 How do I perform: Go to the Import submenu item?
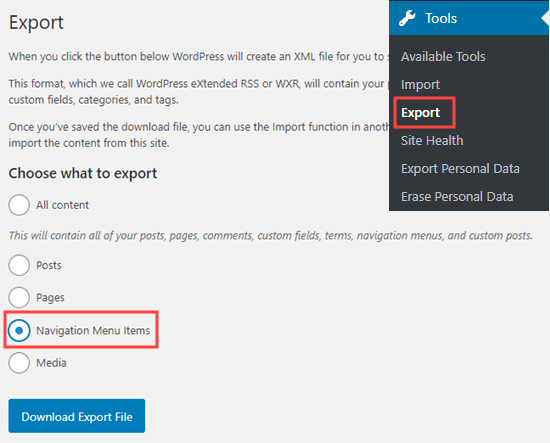[420, 85]
